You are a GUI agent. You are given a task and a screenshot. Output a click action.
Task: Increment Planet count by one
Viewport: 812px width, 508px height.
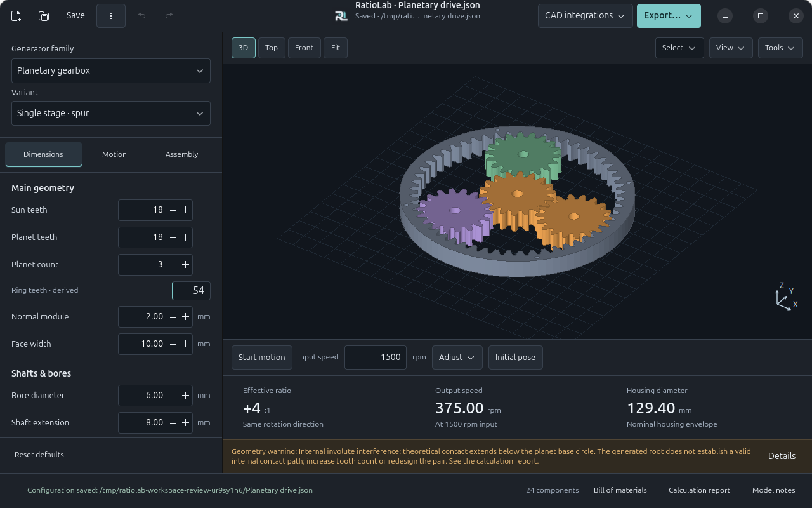[185, 265]
